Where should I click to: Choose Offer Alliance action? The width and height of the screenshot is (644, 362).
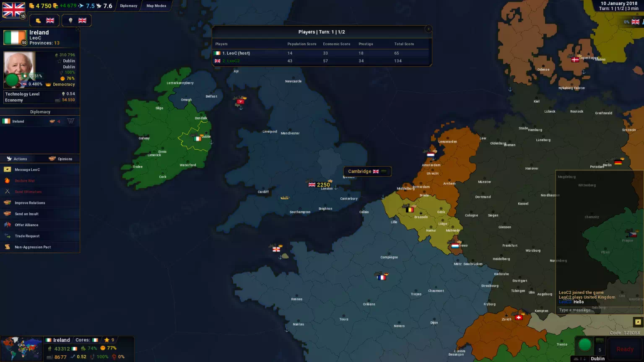(40, 225)
